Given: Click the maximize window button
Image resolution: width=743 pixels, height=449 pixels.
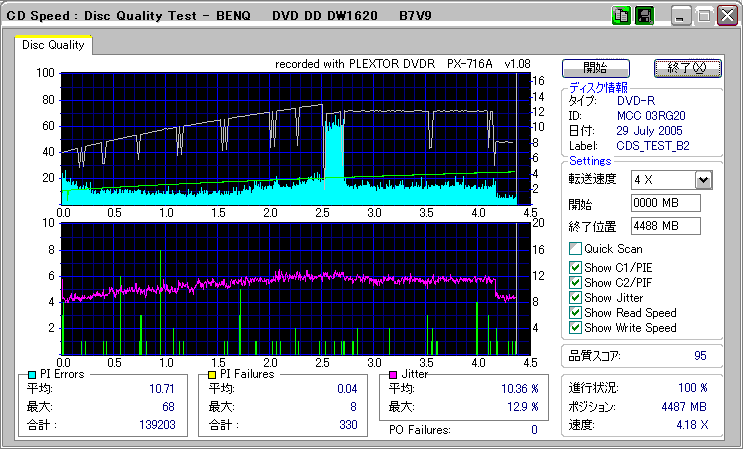Looking at the screenshot, I should coord(703,16).
